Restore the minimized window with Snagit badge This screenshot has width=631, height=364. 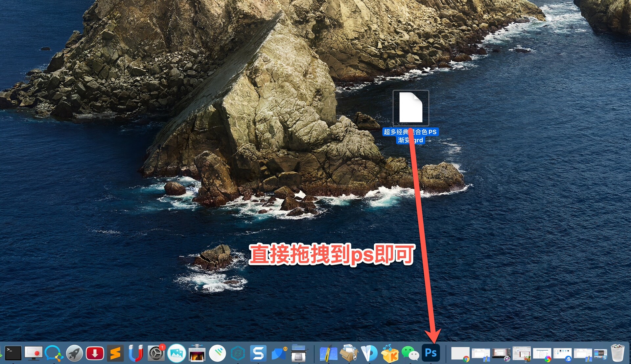(600, 354)
